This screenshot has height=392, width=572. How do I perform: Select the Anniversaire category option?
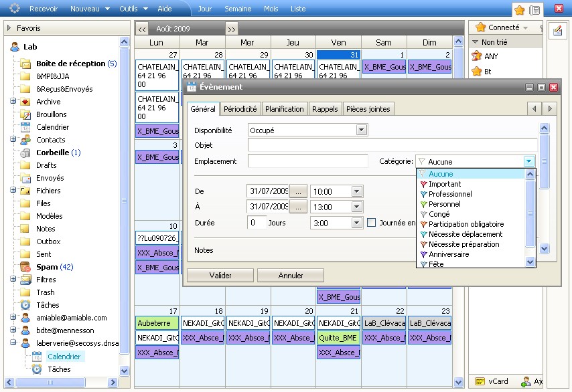coord(449,254)
